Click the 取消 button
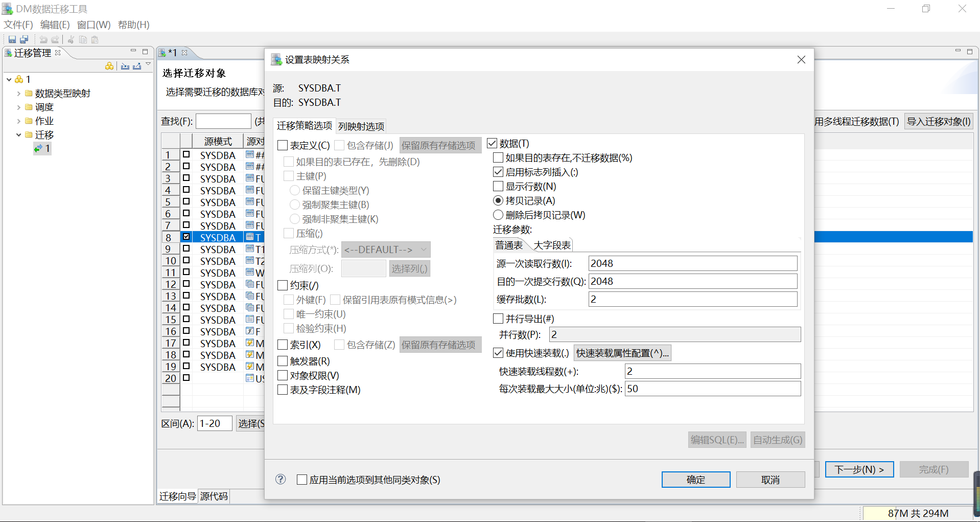The image size is (980, 522). click(x=771, y=480)
